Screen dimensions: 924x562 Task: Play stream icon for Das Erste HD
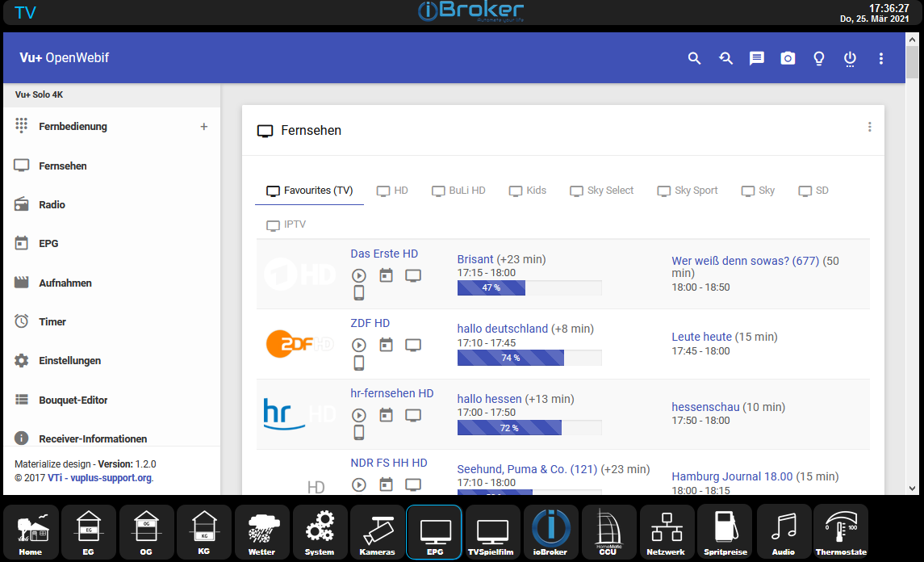tap(359, 275)
